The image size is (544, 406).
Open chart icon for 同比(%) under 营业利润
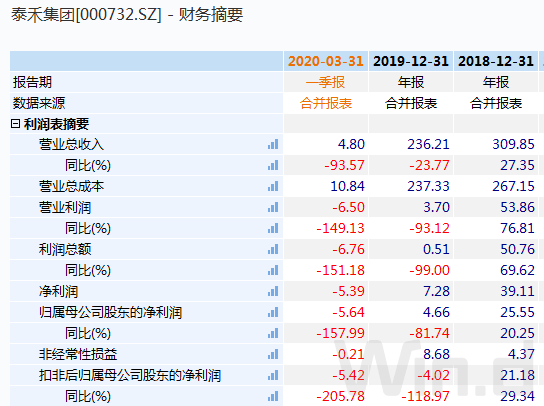click(273, 228)
